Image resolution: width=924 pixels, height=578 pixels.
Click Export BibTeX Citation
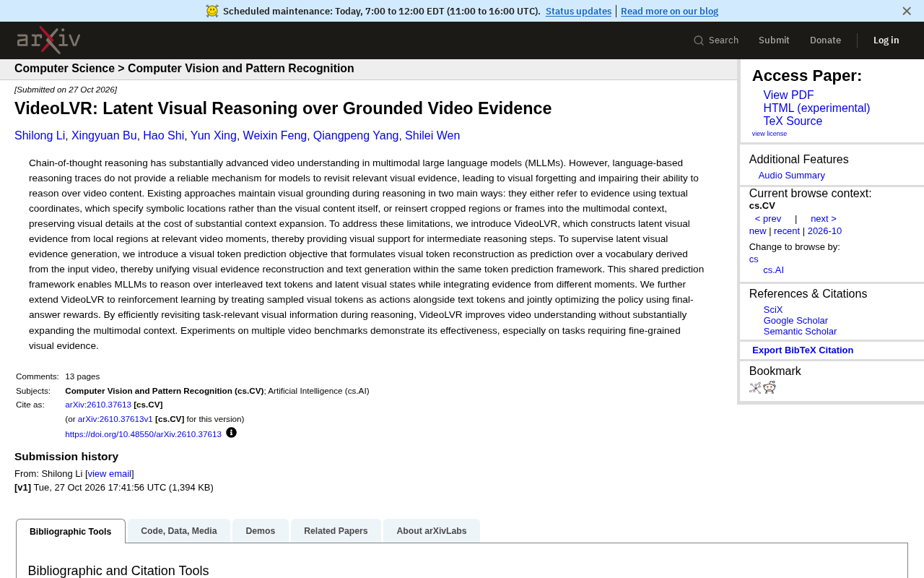803,350
